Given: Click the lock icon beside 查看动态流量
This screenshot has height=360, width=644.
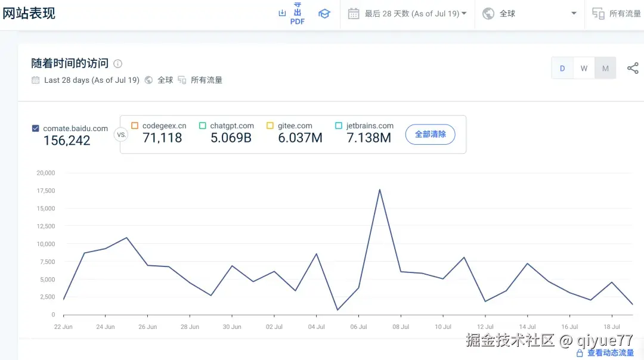Looking at the screenshot, I should (580, 353).
